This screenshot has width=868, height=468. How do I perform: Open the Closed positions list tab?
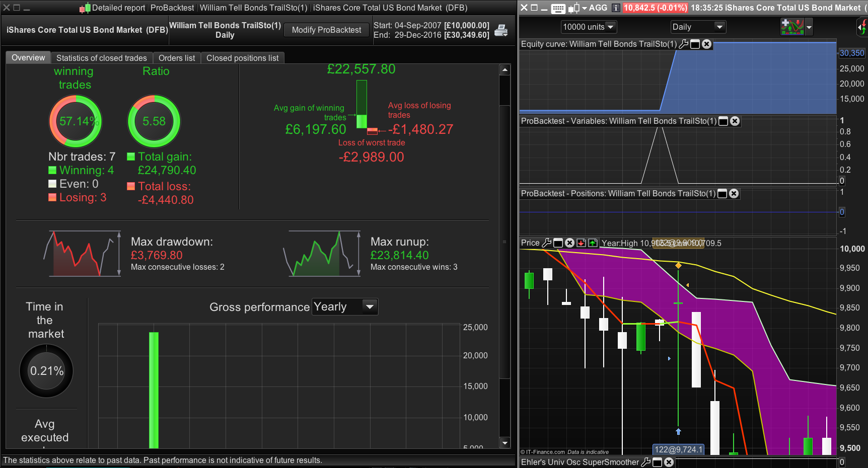click(x=243, y=58)
